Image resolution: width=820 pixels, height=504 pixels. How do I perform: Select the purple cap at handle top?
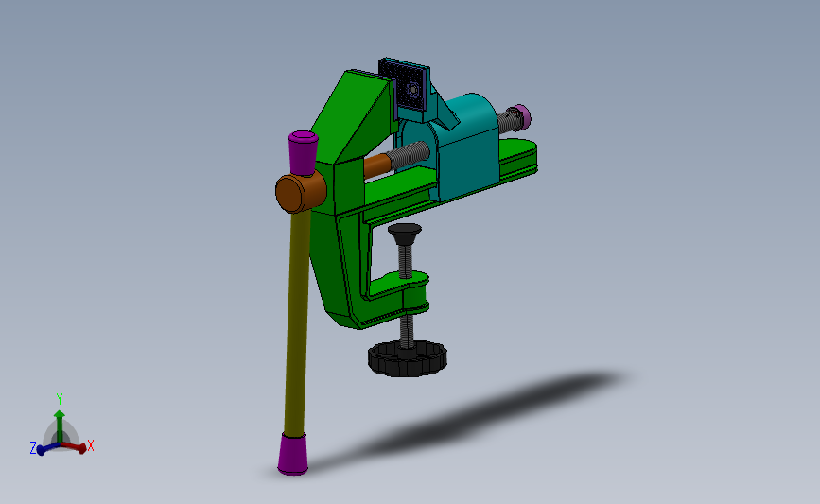[x=304, y=152]
